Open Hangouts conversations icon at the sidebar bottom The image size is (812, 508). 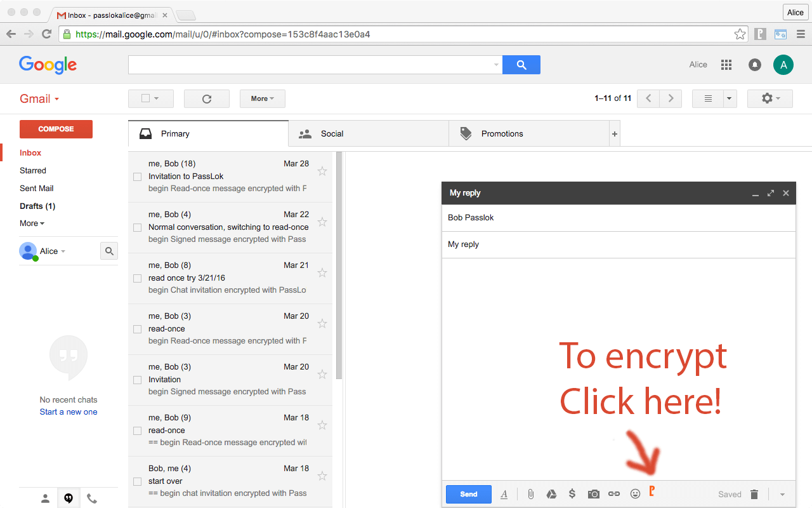pyautogui.click(x=69, y=498)
